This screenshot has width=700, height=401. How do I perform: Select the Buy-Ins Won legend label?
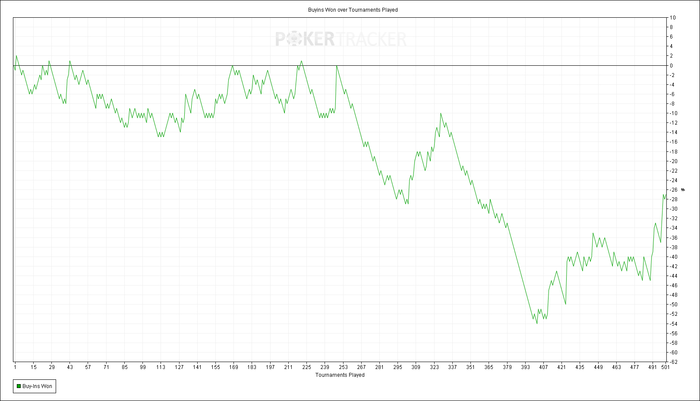pyautogui.click(x=37, y=386)
